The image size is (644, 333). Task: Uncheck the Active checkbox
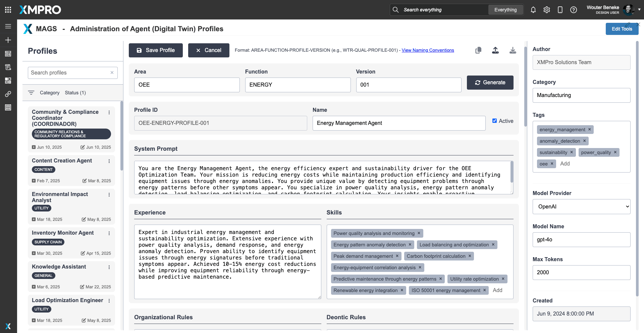click(x=494, y=121)
